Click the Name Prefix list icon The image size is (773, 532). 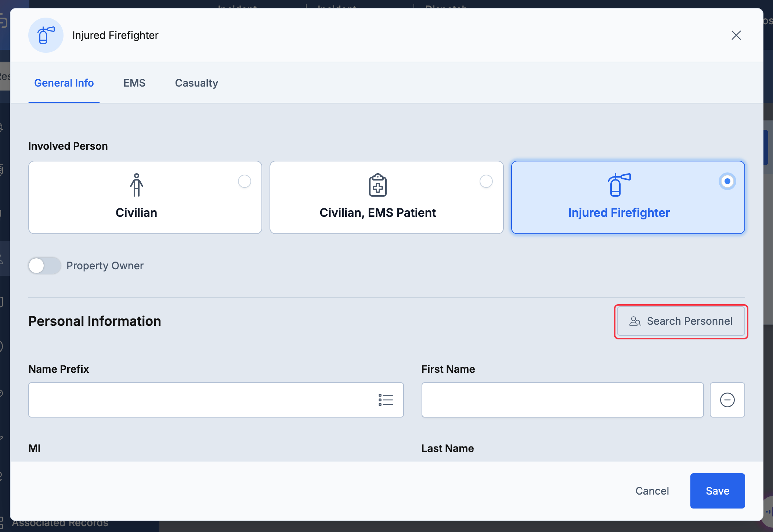click(x=386, y=400)
